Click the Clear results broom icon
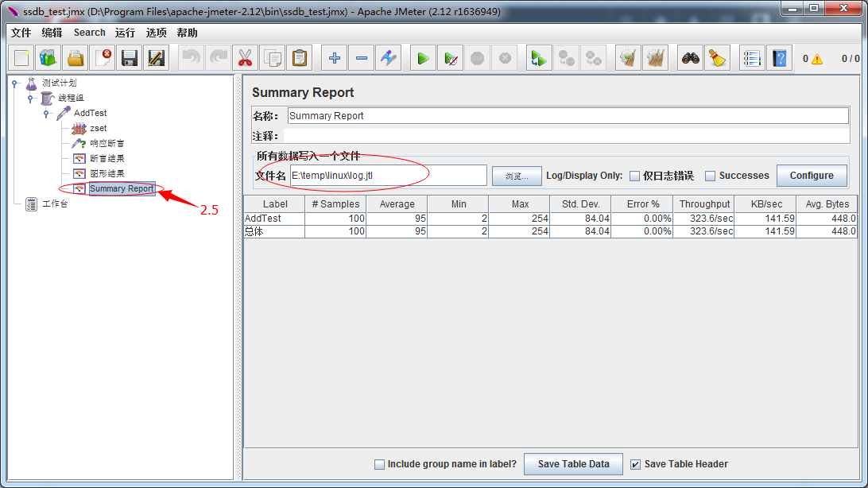 click(628, 58)
